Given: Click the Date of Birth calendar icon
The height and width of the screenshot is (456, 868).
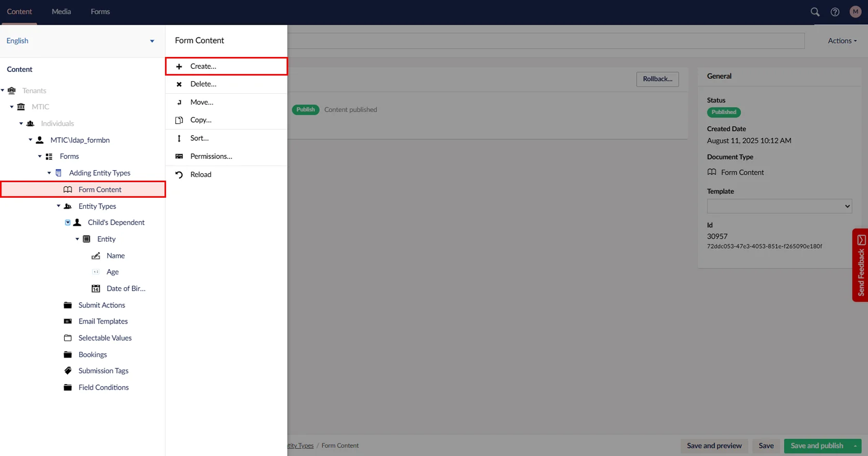Looking at the screenshot, I should point(96,288).
